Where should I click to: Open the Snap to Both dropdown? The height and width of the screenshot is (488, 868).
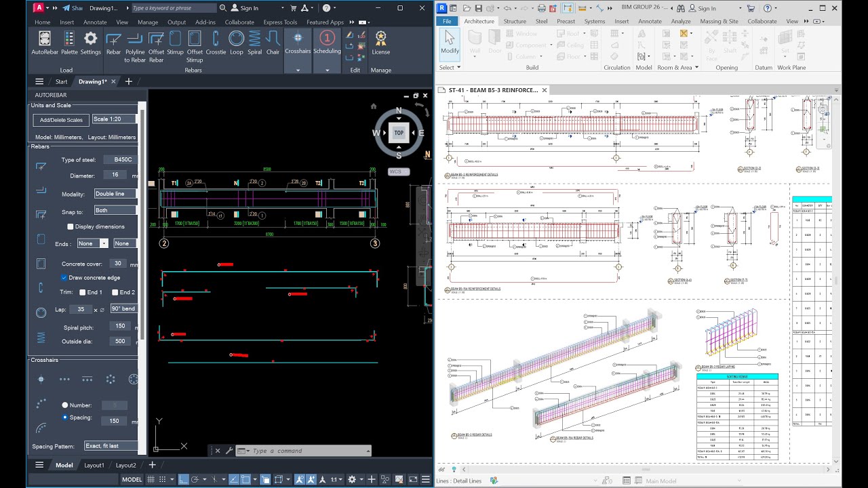coord(115,211)
